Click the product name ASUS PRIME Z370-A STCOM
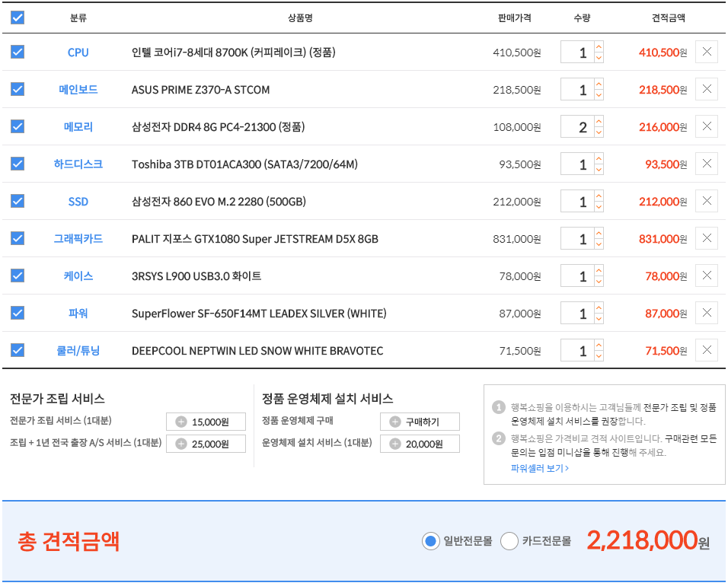This screenshot has width=728, height=586. [x=200, y=90]
